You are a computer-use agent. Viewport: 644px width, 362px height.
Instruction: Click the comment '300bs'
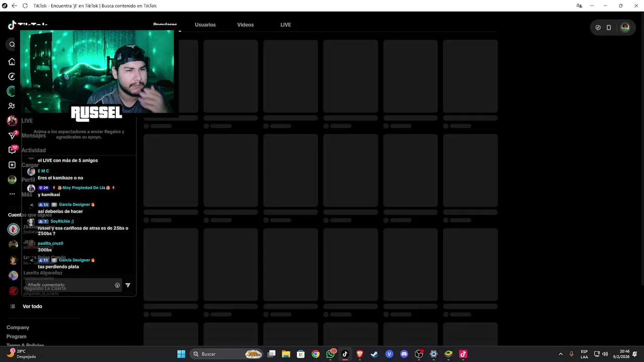(x=45, y=250)
